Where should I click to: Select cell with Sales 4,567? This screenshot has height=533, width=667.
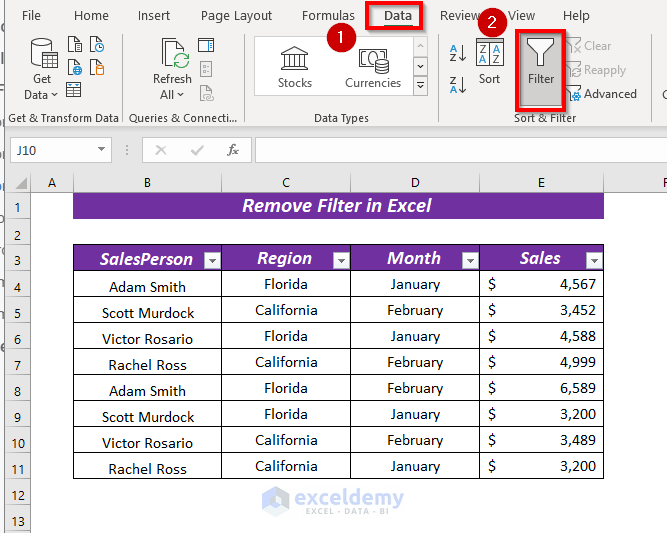[x=542, y=284]
